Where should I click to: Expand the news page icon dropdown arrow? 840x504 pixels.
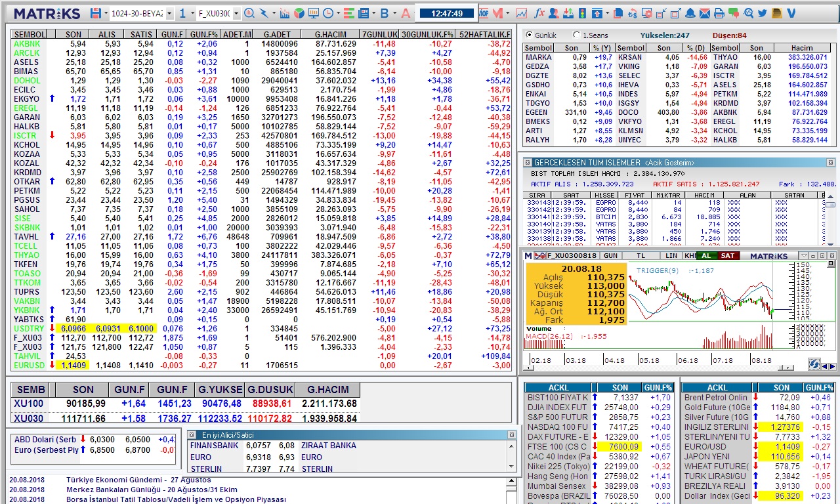373,13
